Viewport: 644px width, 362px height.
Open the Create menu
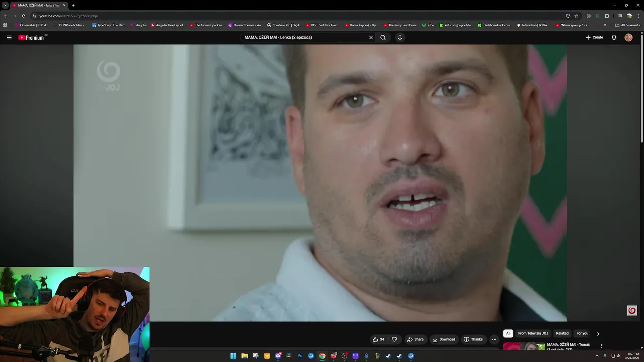594,37
